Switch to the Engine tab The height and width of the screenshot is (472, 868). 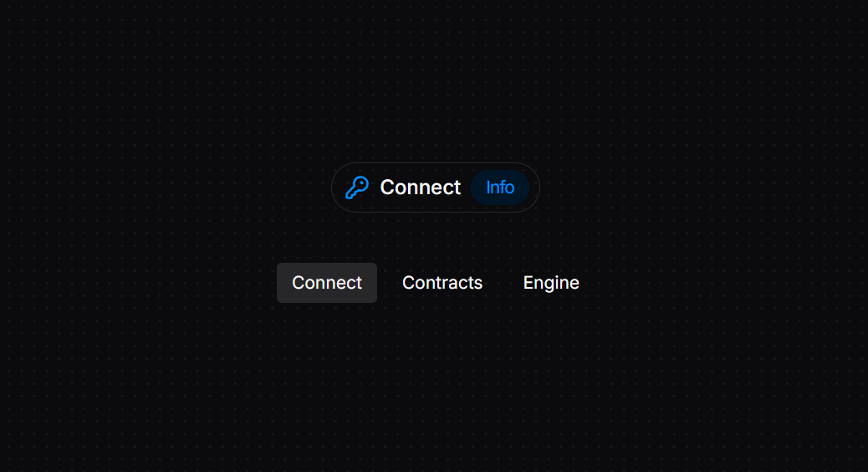(551, 283)
